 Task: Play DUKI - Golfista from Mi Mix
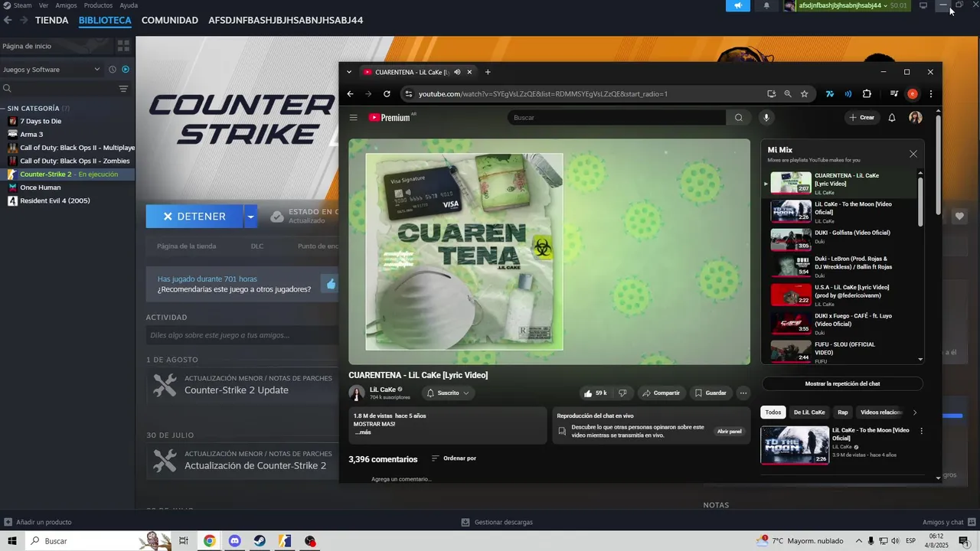842,240
